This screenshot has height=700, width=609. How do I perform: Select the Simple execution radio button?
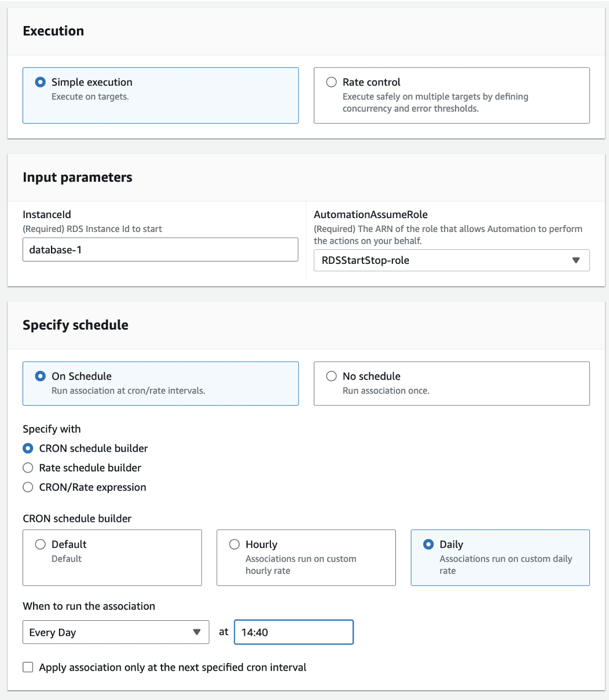(40, 82)
